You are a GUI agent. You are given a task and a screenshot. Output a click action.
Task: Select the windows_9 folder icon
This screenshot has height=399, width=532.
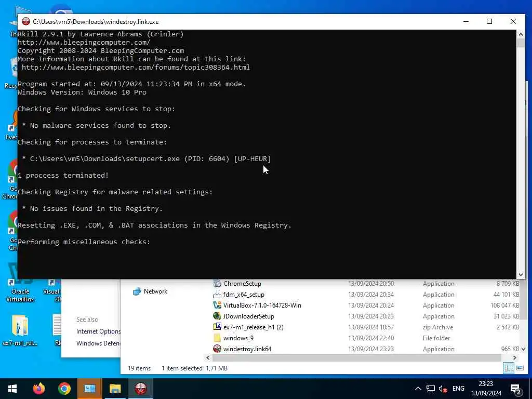[217, 338]
